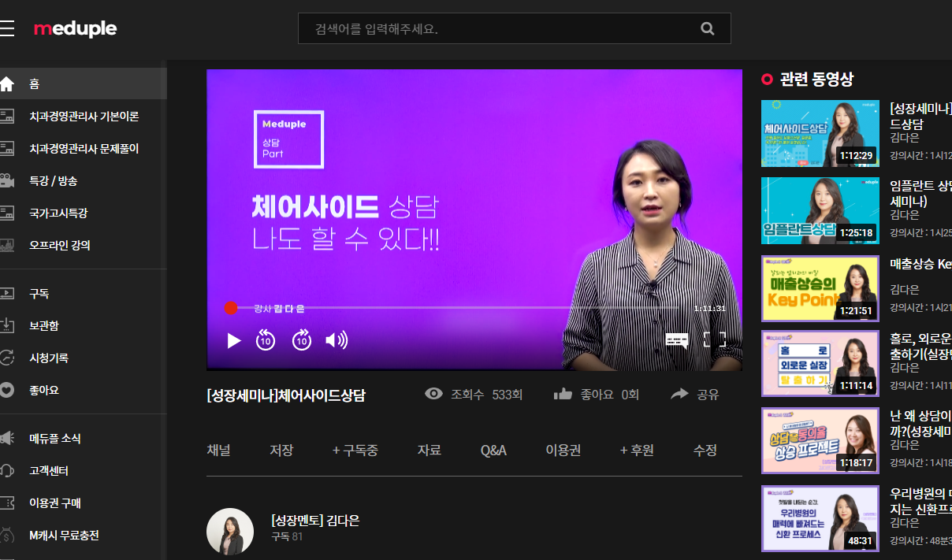Click the 조회수 eye icon
The height and width of the screenshot is (560, 952).
point(433,394)
